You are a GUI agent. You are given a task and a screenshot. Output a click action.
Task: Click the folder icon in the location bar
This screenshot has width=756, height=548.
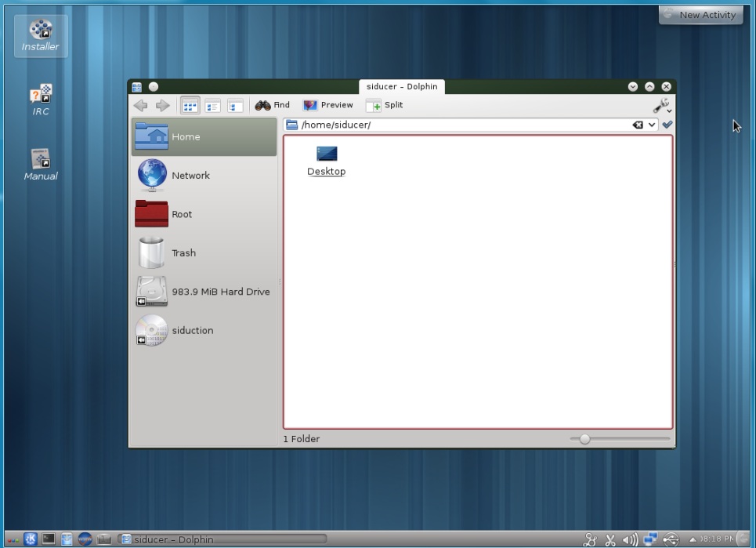[x=291, y=125]
